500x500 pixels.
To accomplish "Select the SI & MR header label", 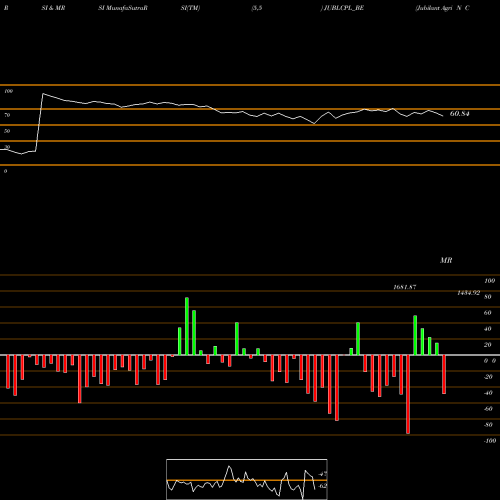I will coord(53,8).
